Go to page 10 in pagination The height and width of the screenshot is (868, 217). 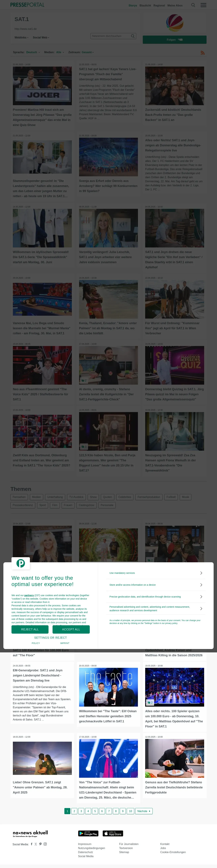[130, 811]
